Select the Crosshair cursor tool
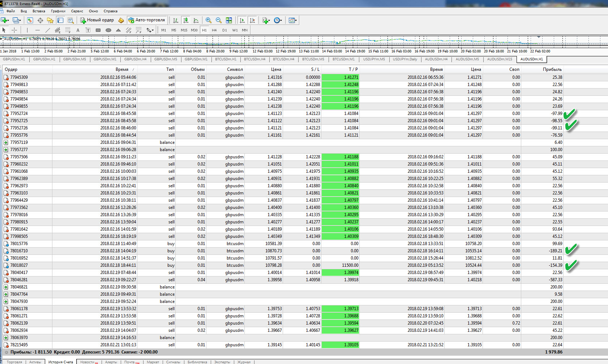This screenshot has width=608, height=364. point(14,30)
